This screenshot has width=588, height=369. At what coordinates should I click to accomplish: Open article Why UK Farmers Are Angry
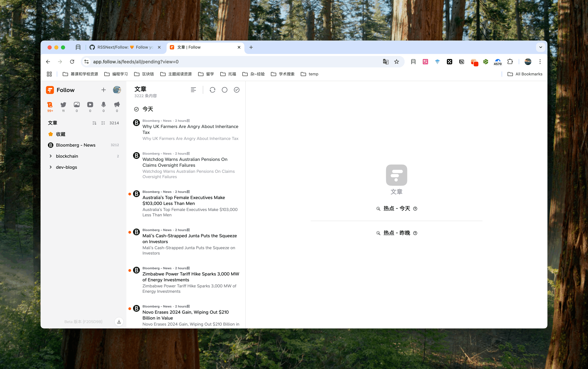(186, 130)
